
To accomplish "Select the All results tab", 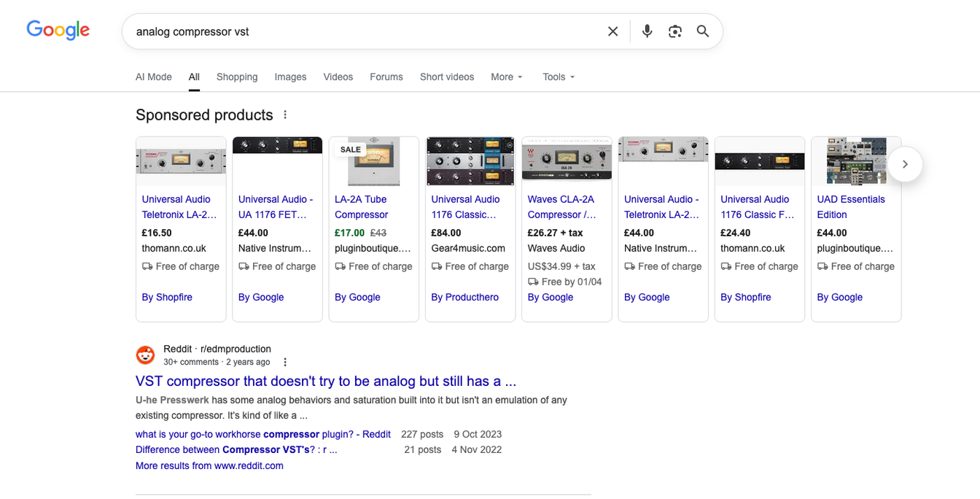I will click(194, 77).
